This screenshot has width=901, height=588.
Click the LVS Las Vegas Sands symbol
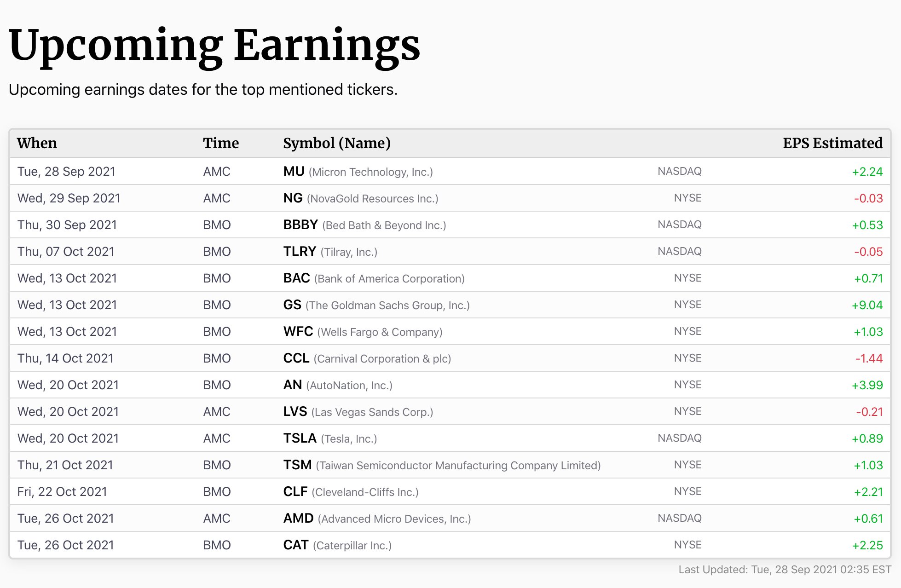tap(295, 412)
